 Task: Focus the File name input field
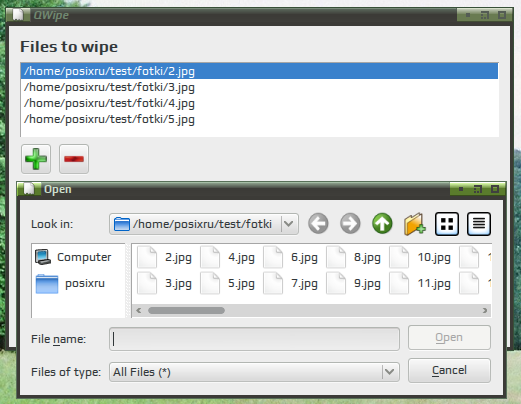(x=254, y=339)
